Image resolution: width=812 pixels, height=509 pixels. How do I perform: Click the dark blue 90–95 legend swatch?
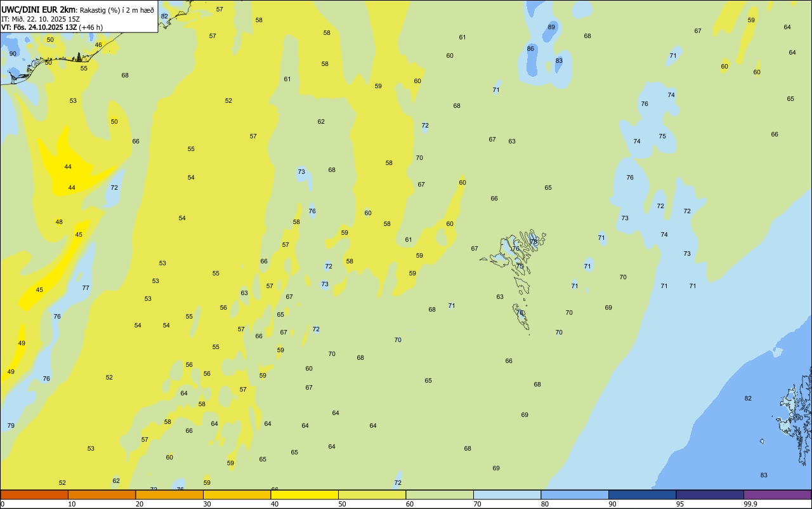pos(642,494)
